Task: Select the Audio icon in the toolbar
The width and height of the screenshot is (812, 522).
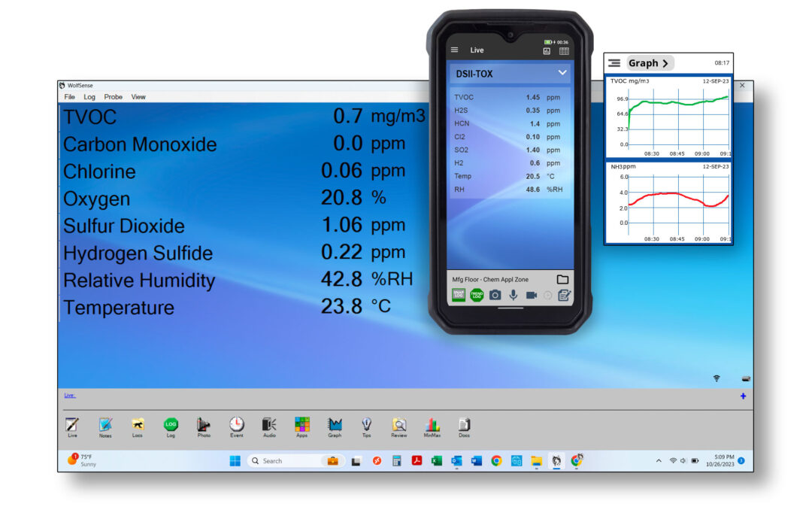Action: (x=269, y=423)
